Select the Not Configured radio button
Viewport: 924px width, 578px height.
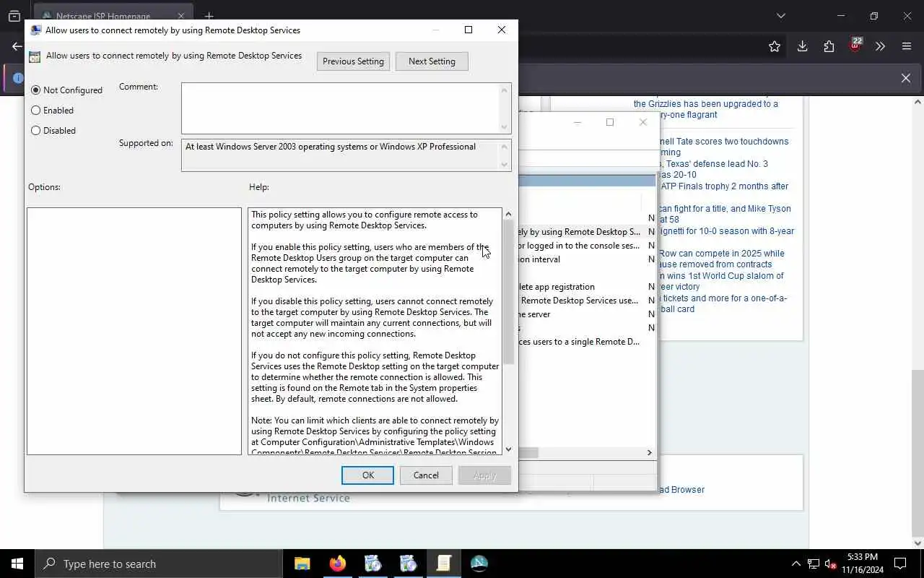coord(36,90)
